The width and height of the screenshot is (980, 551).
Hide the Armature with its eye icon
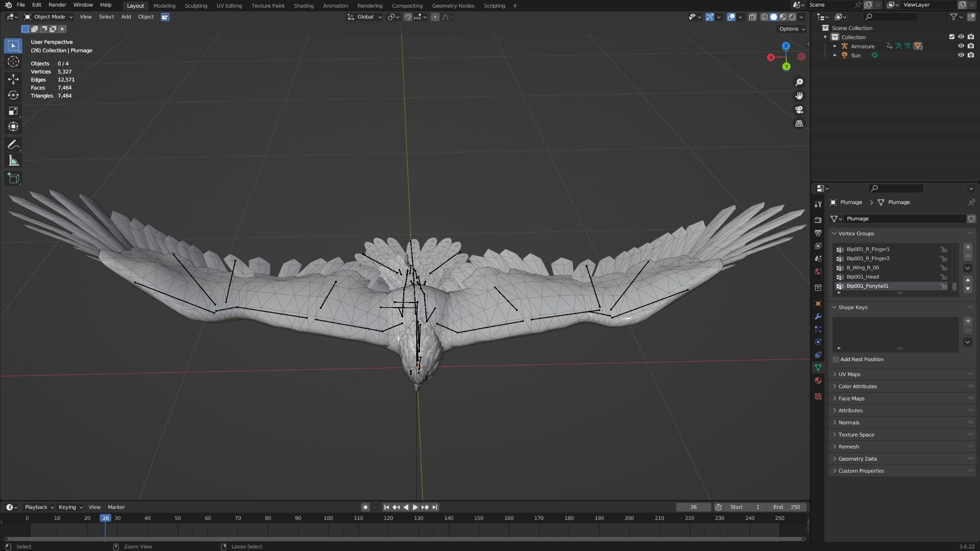(961, 46)
